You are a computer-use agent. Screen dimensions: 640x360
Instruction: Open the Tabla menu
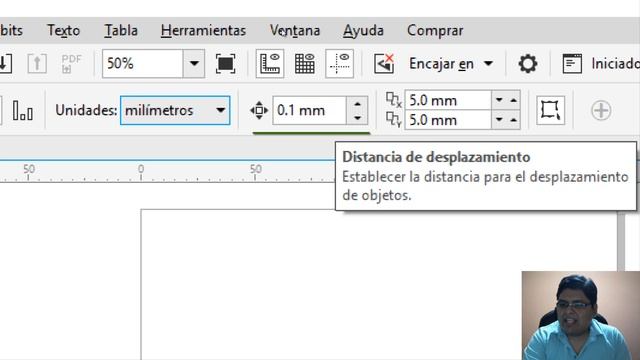coord(121,31)
